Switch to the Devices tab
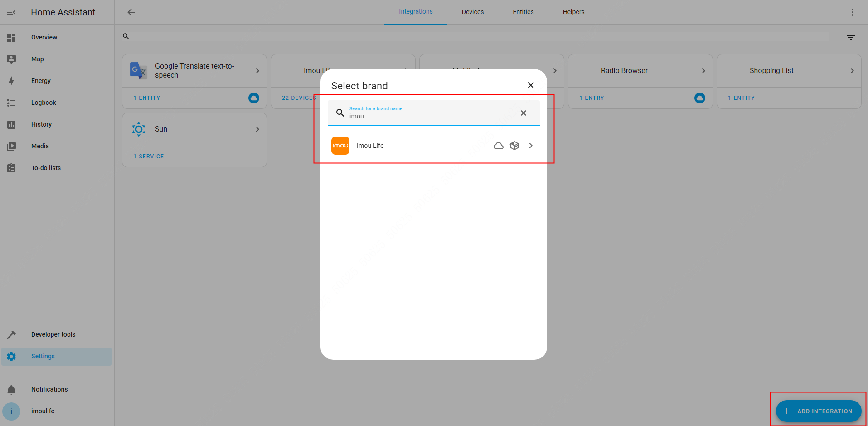 pyautogui.click(x=472, y=12)
